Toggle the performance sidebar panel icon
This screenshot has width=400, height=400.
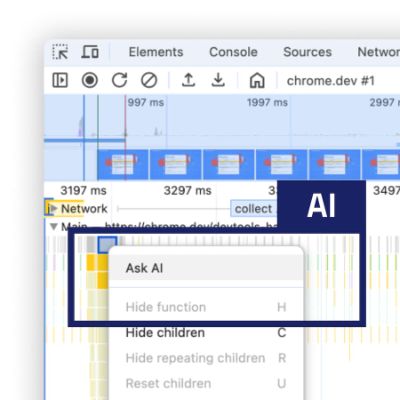(x=60, y=80)
